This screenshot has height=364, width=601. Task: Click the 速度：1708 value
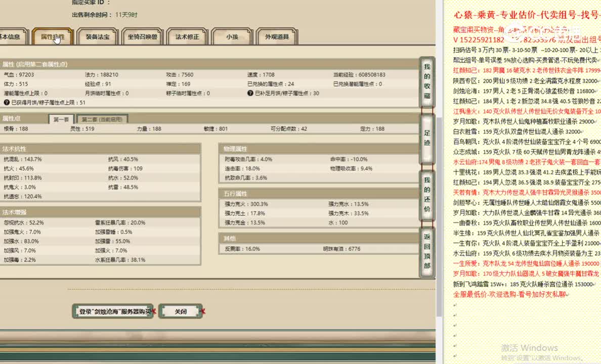click(x=261, y=75)
